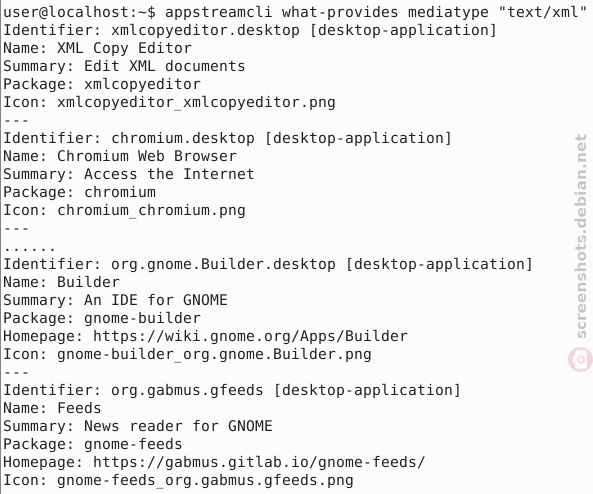Screen dimensions: 593x494
Task: Click the Package: xmlcopyeditor line
Action: pos(102,84)
